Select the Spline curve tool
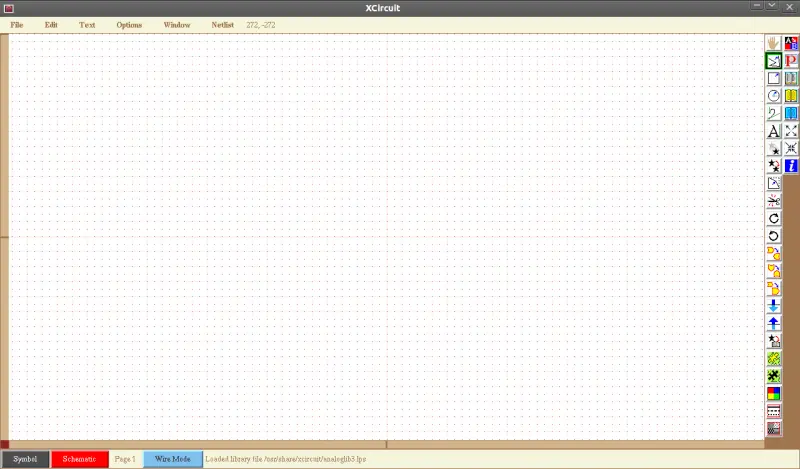This screenshot has height=469, width=800. coord(773,113)
